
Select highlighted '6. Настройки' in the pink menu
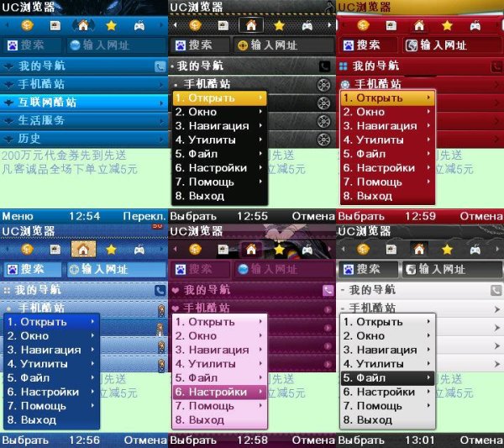(220, 392)
